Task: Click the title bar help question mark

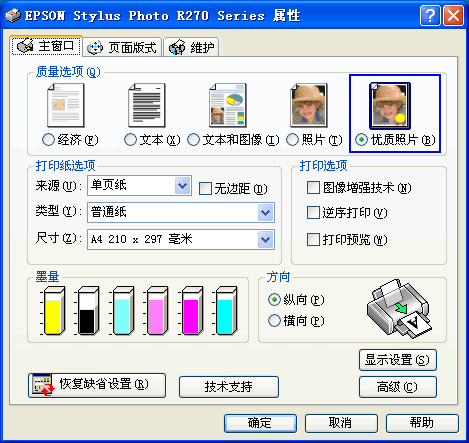Action: tap(430, 16)
